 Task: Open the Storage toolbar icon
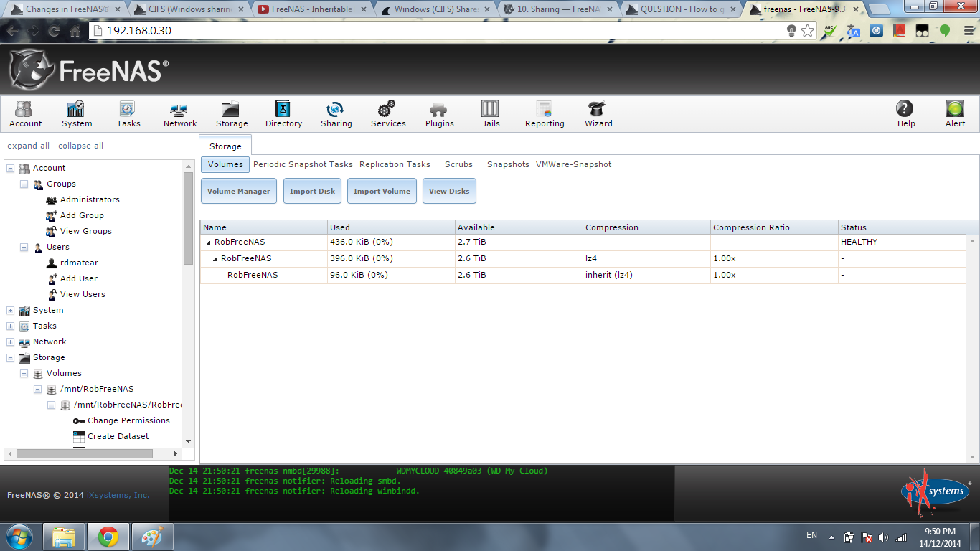231,114
